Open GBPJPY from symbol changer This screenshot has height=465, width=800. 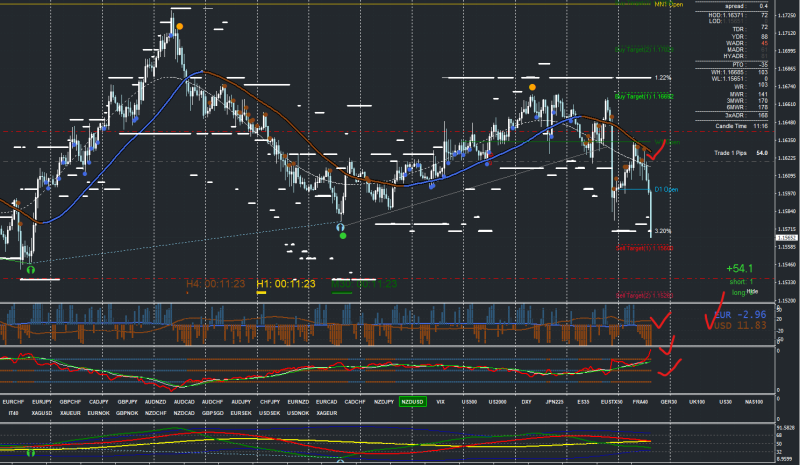coord(127,402)
